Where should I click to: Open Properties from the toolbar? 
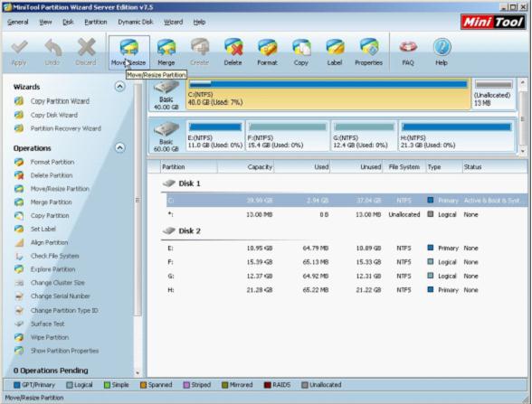(369, 52)
